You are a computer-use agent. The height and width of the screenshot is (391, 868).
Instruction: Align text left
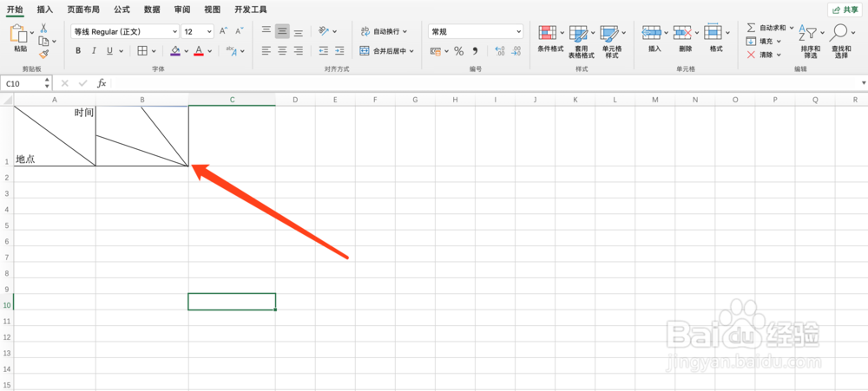(266, 51)
